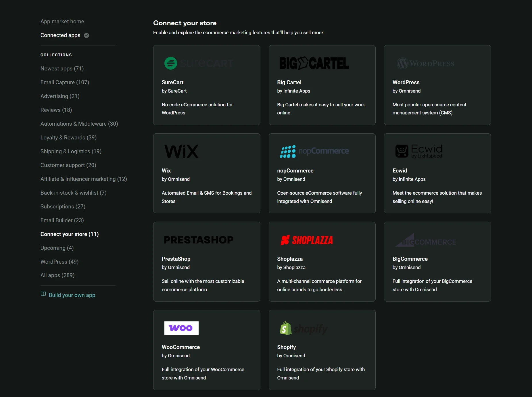View Loyalty & Rewards (39) apps

(x=69, y=138)
